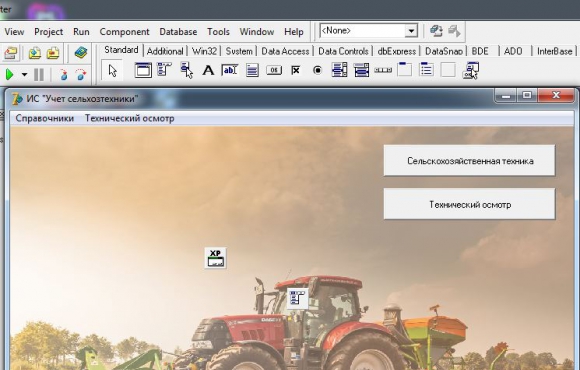Switch to the Data Access tab
Screen dimensions: 580x370
pos(285,51)
